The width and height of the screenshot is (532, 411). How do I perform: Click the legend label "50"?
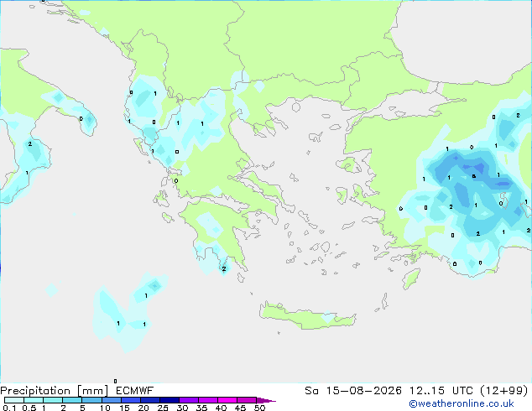point(259,408)
